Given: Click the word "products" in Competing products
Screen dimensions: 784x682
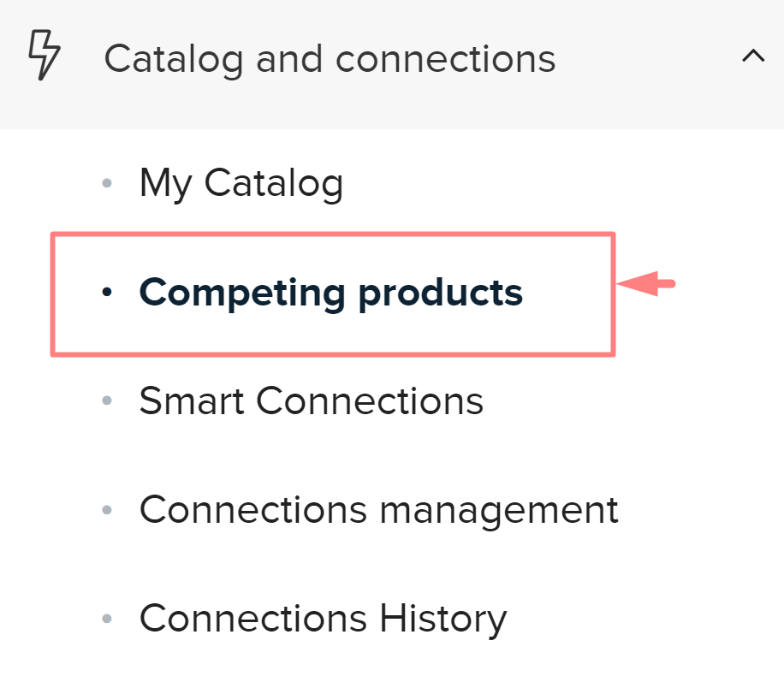Looking at the screenshot, I should (x=440, y=293).
